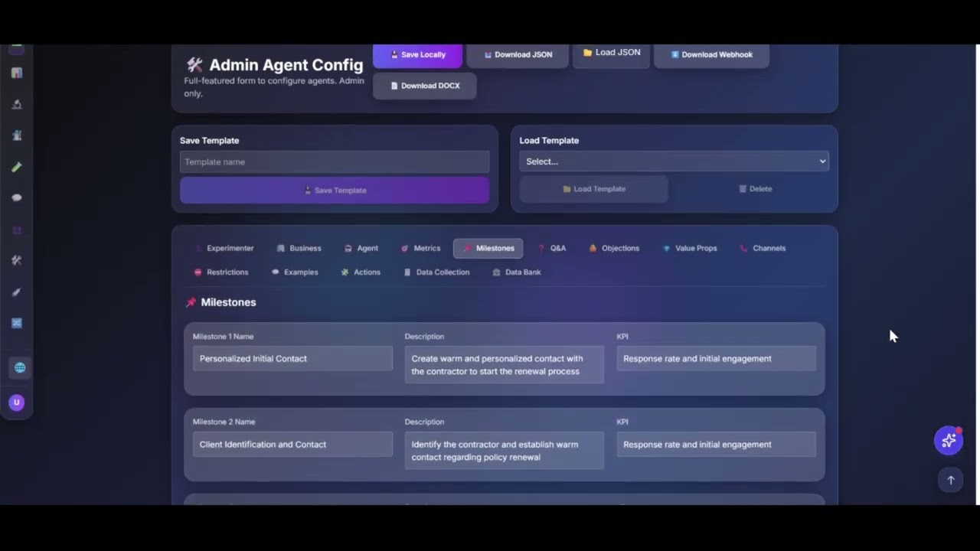Screen dimensions: 980x551
Task: Open the Actions tab
Action: [x=361, y=272]
